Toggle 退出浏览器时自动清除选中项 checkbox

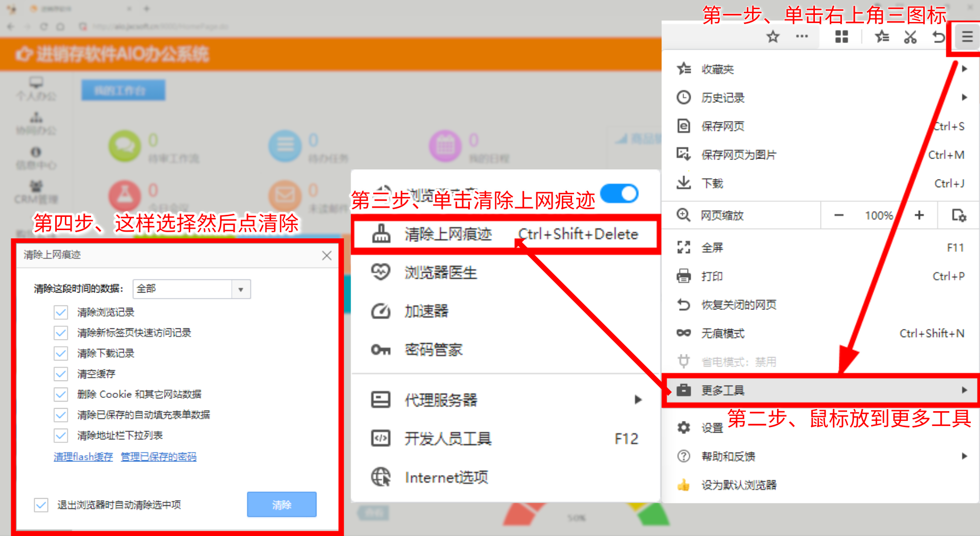click(41, 505)
